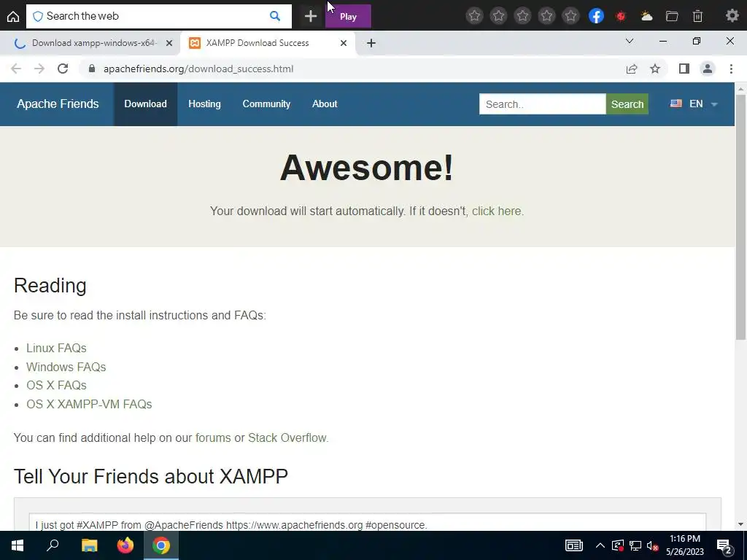This screenshot has width=747, height=560.
Task: Click the first empty star shortcut
Action: (474, 16)
